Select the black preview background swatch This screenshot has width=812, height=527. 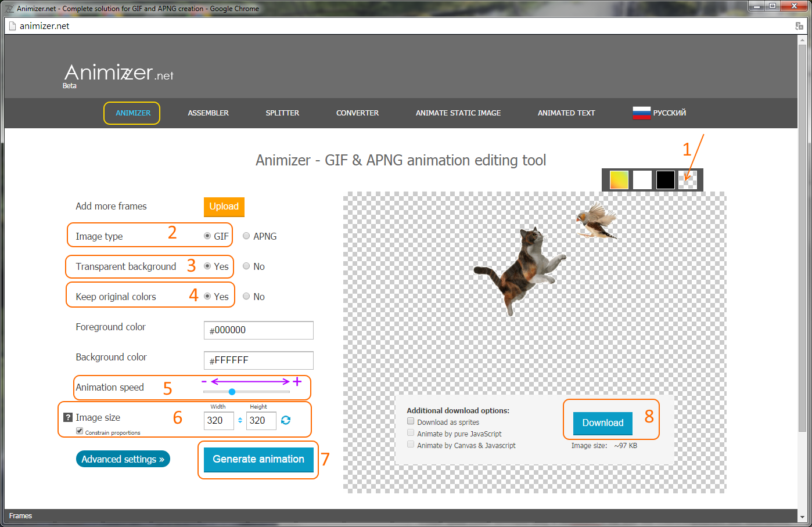[x=665, y=180]
